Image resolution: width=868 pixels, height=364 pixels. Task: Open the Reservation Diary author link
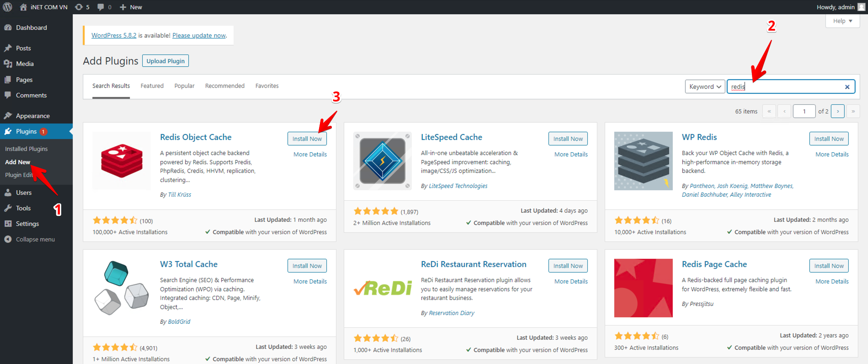pos(452,313)
